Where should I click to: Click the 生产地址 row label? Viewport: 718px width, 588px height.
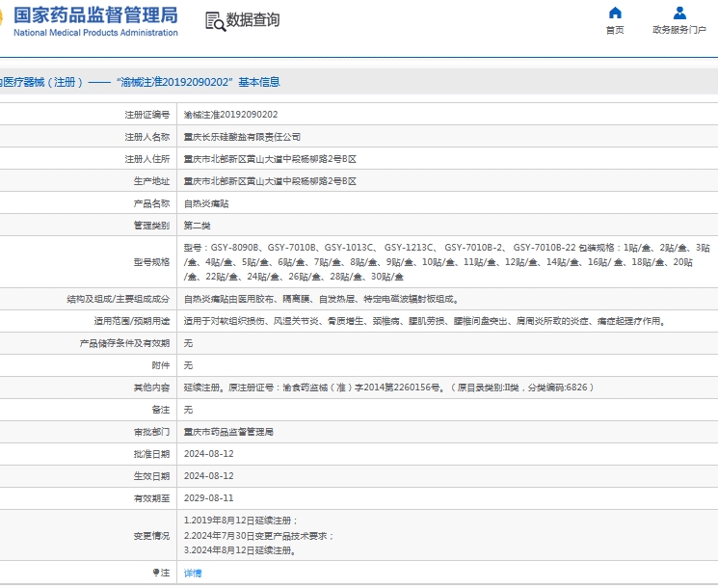point(151,181)
